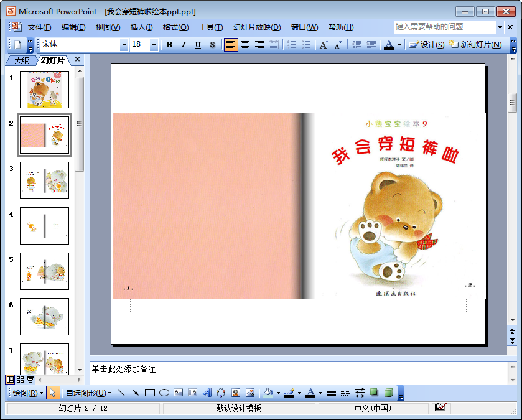Decrease font size icon
The image size is (522, 420).
pos(338,45)
